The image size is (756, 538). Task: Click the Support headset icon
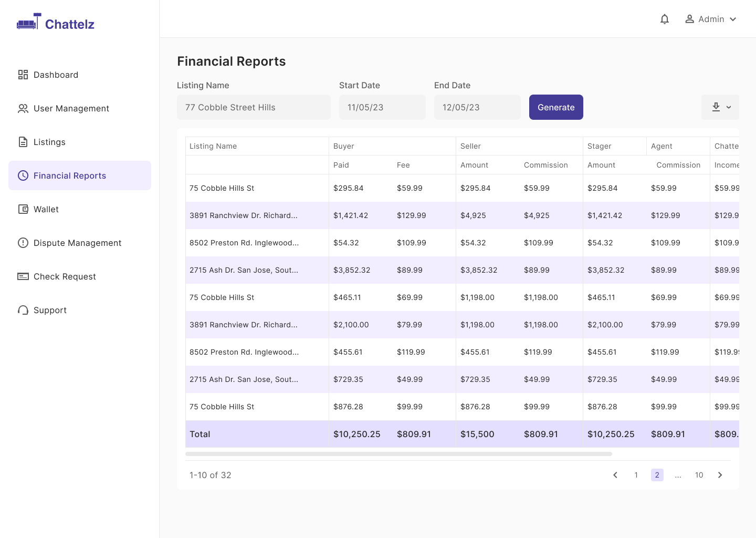point(23,310)
